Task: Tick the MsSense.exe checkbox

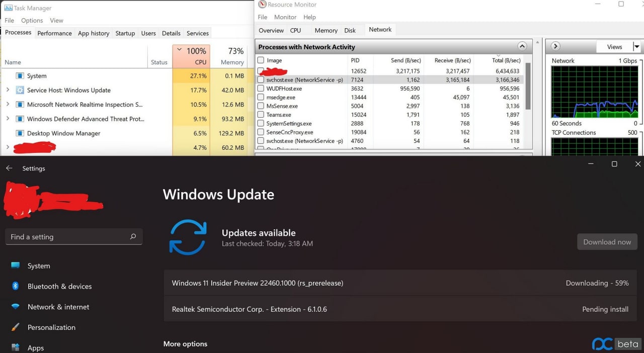Action: point(261,106)
